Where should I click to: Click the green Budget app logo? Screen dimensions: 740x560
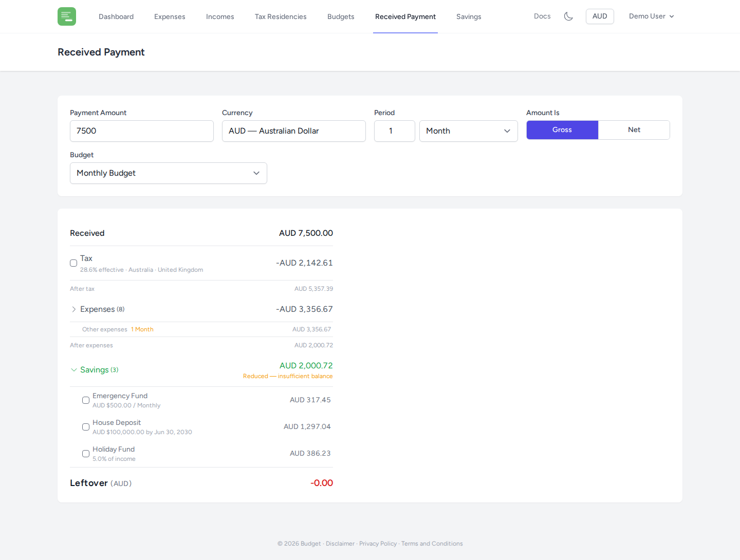coord(67,16)
